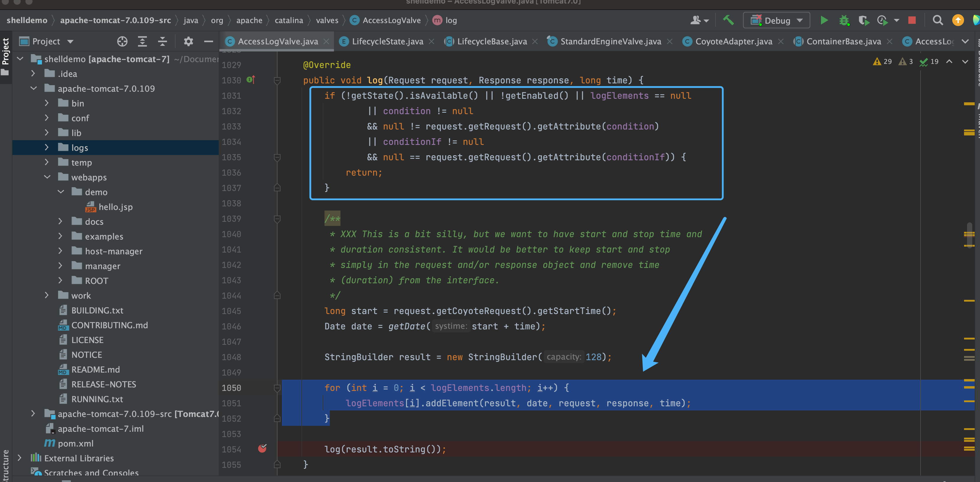This screenshot has width=980, height=482.
Task: Click the Build project hammer icon
Action: (728, 20)
